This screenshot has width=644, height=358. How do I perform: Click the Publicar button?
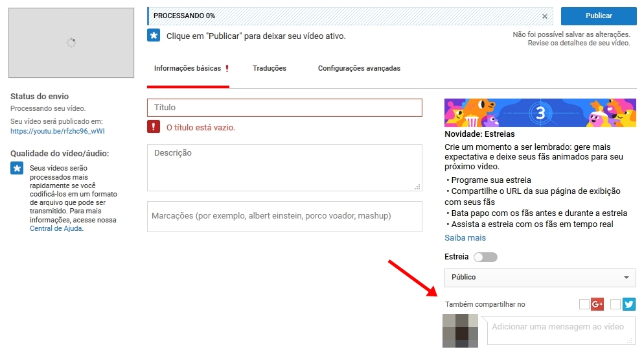click(599, 16)
